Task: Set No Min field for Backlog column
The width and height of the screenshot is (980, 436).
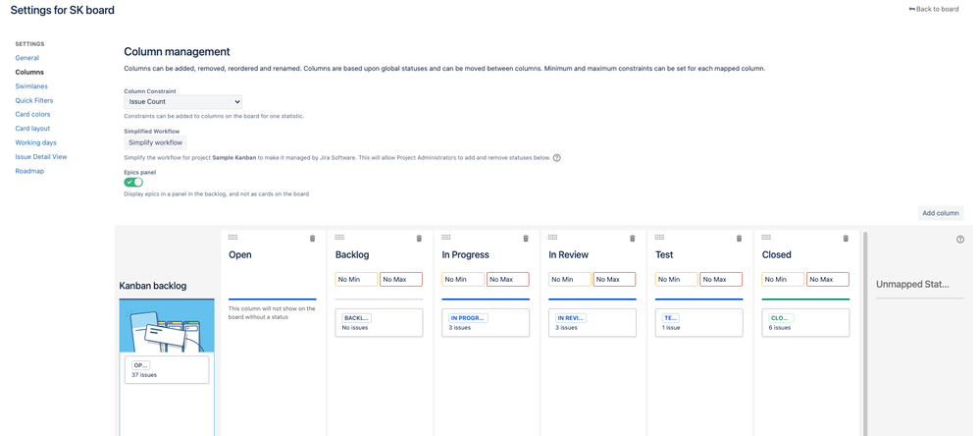Action: (x=356, y=279)
